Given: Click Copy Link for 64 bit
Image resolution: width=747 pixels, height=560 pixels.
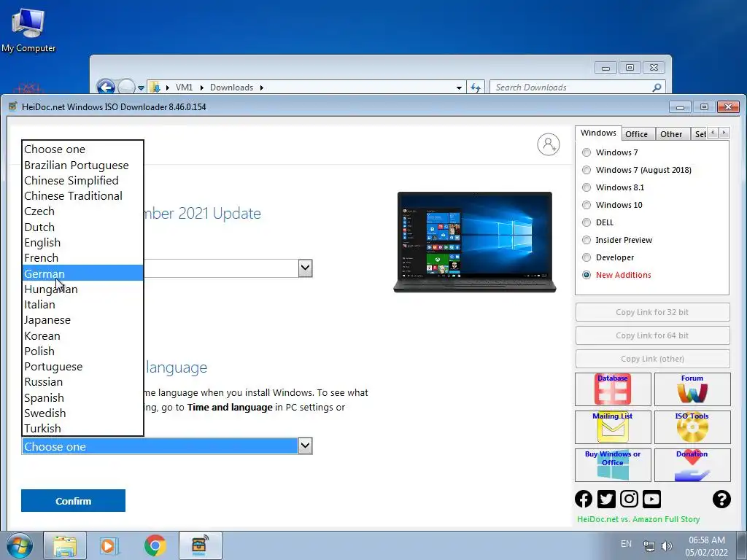Looking at the screenshot, I should 652,335.
